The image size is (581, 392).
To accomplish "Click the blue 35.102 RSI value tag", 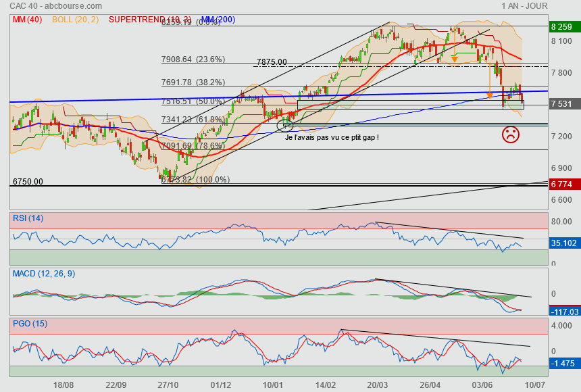I will (564, 243).
